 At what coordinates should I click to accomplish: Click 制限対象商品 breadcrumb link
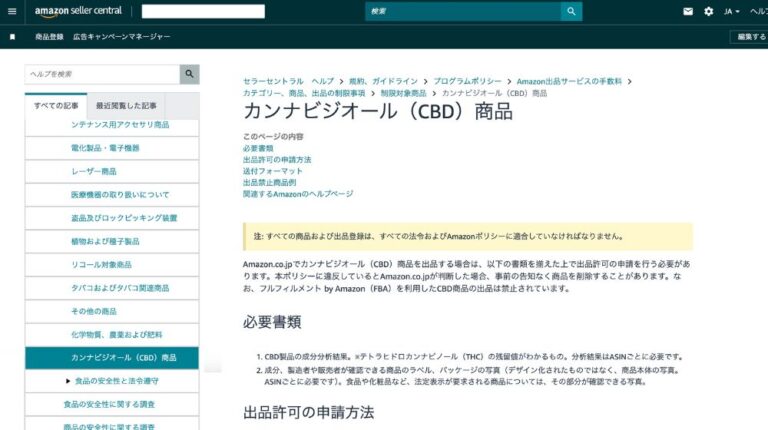(404, 93)
